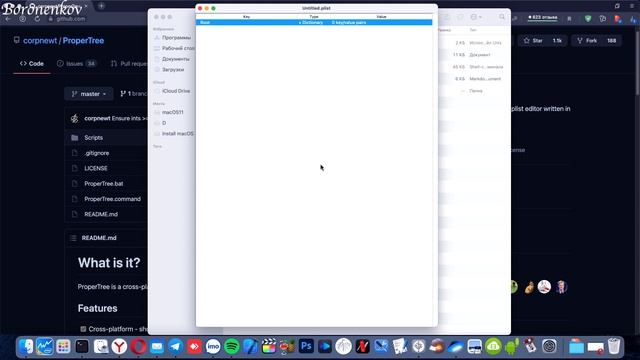Open a new browser tab
The width and height of the screenshot is (640, 360).
pyautogui.click(x=101, y=6)
